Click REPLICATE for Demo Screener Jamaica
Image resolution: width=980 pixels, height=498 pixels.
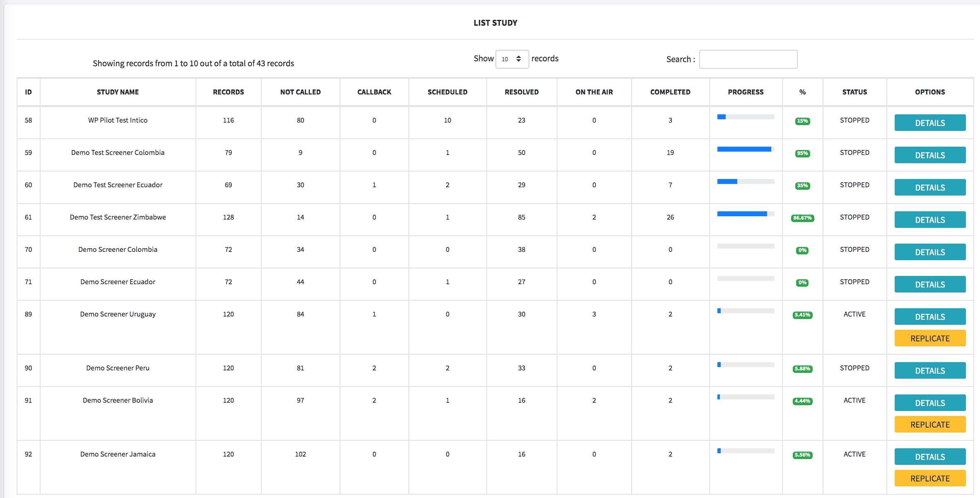click(x=930, y=478)
